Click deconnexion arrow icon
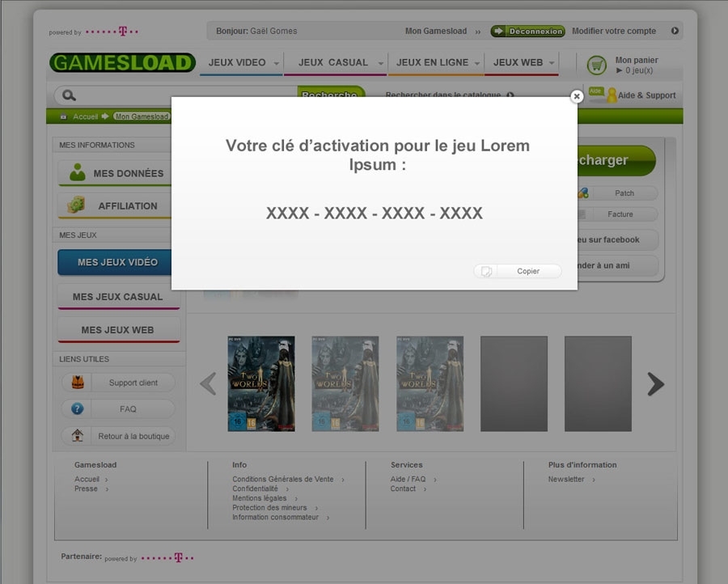 [498, 31]
